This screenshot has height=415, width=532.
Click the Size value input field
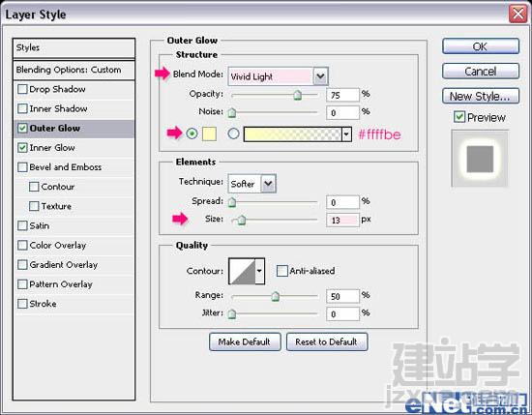[342, 220]
